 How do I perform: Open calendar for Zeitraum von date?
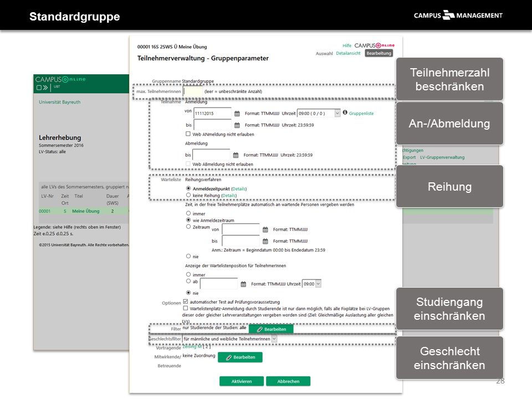click(265, 229)
